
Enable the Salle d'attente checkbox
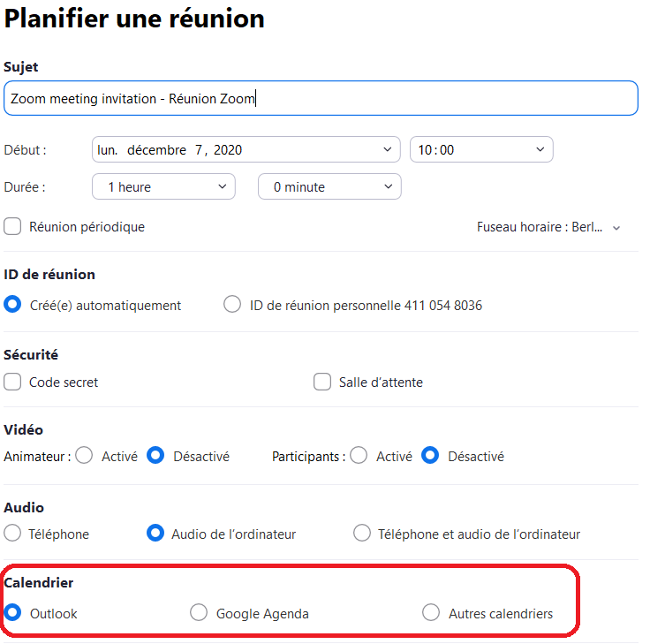[322, 383]
